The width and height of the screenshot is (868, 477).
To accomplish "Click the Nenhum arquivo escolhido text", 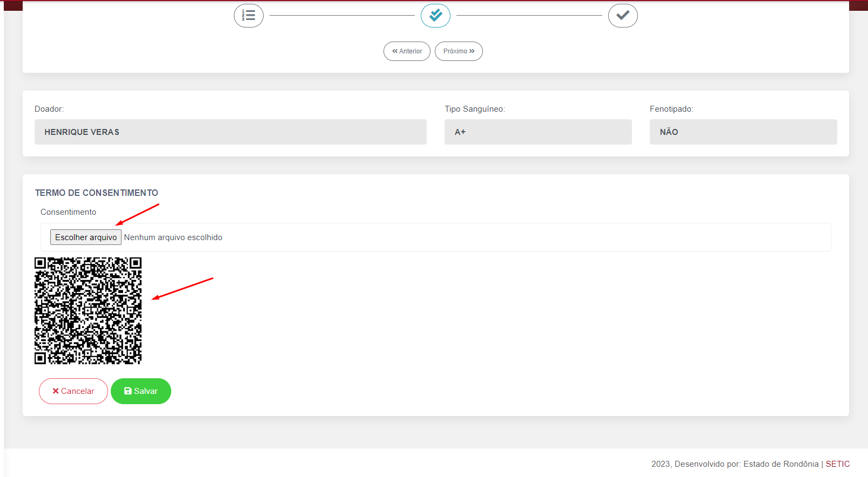I will [x=173, y=237].
